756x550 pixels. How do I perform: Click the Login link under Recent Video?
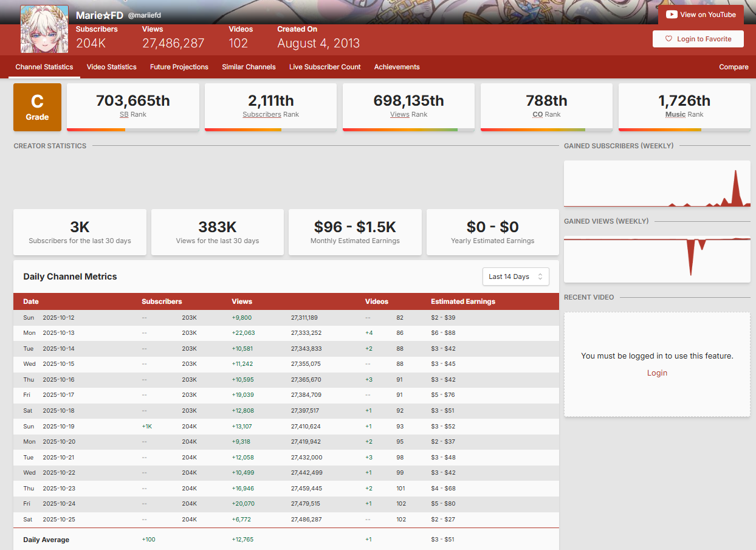coord(657,373)
